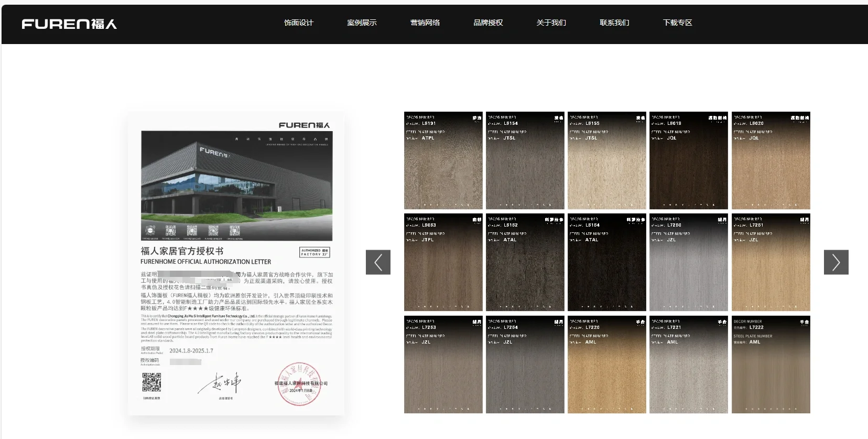Open the 关于我们 menu
Viewport: 868px width, 439px height.
coord(551,23)
